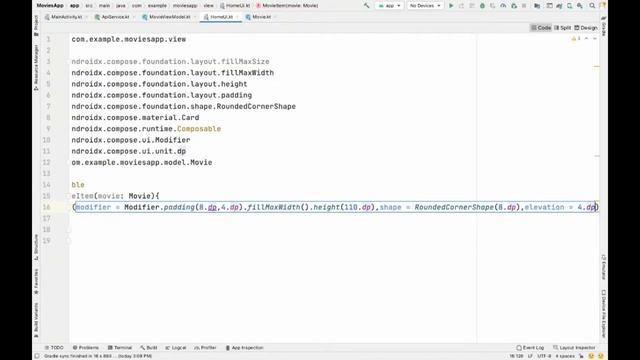Close the HomeUI.kt tab
Screen dimensions: 640x360
238,17
